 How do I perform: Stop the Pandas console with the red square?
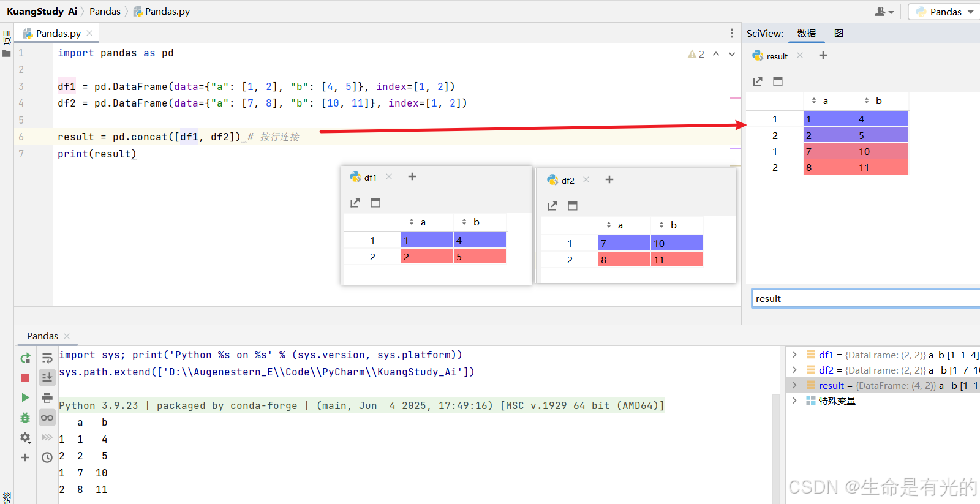click(x=25, y=378)
